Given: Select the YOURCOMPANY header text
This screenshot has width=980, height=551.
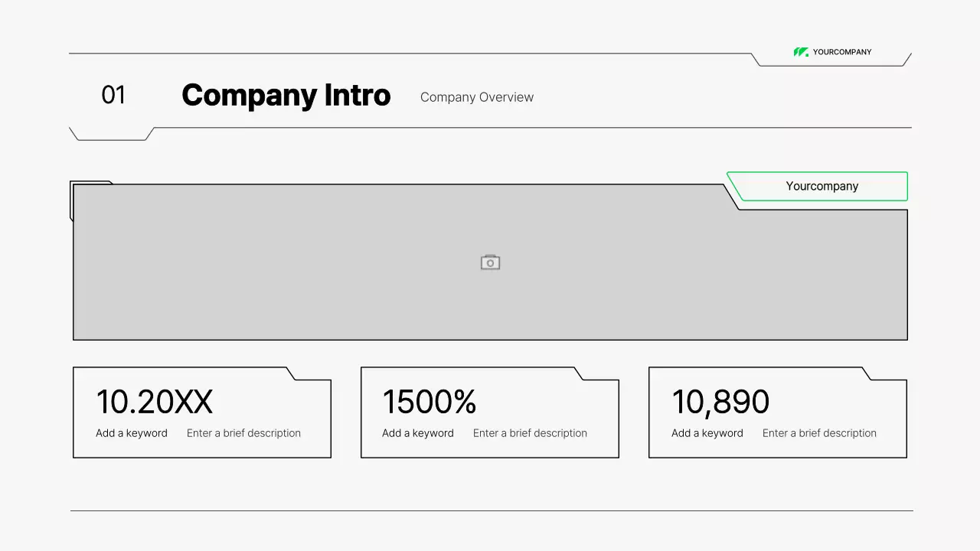Looking at the screenshot, I should pos(842,52).
